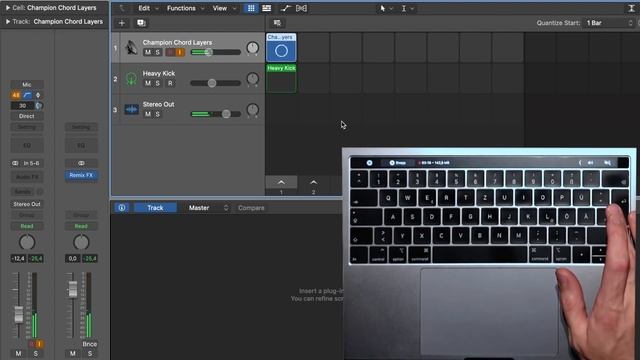The image size is (640, 360).
Task: Click the Stereo Out track volume slider
Action: pos(216,114)
